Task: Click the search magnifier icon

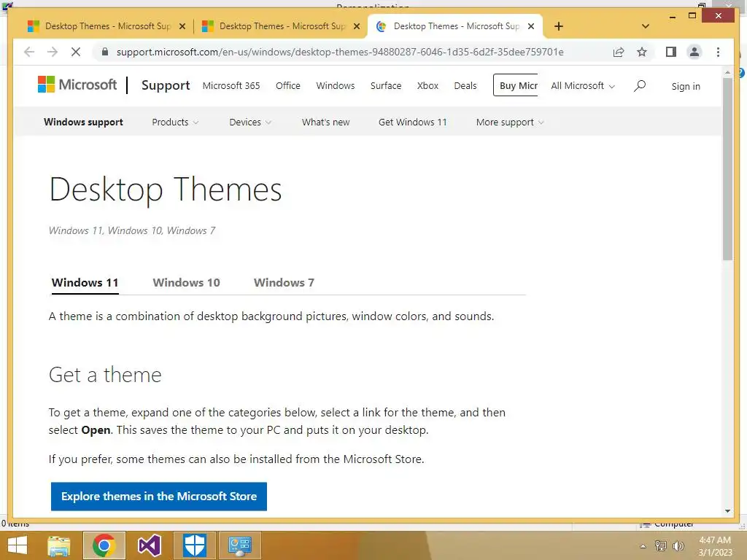Action: [x=640, y=86]
